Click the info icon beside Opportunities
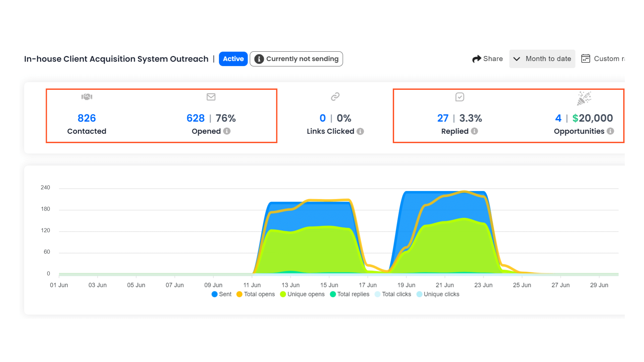 (x=610, y=131)
